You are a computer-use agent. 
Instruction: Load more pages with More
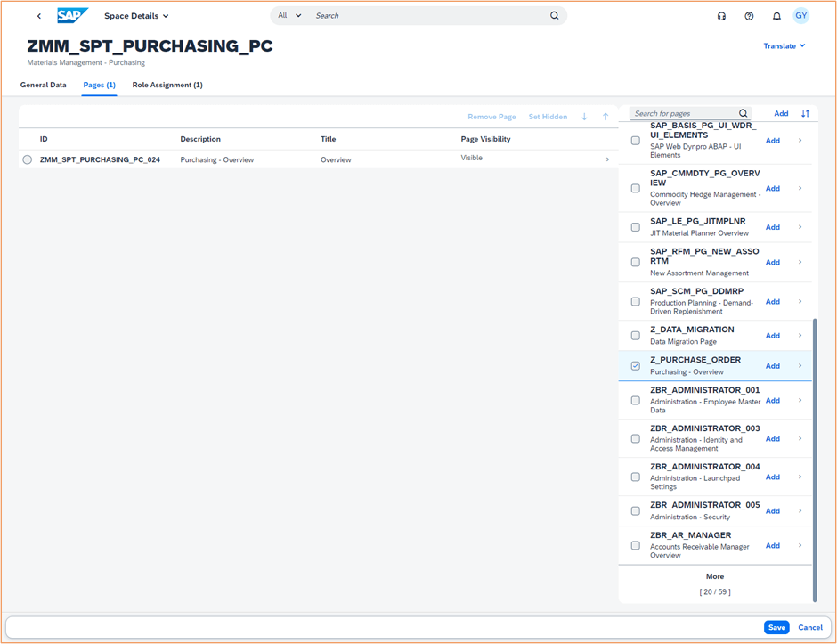[x=715, y=576]
